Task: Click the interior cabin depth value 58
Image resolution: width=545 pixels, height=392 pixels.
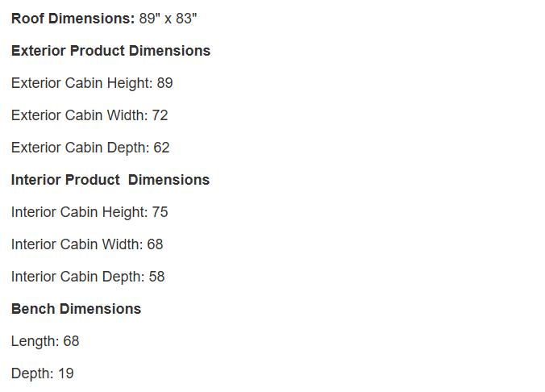Action: pos(156,277)
